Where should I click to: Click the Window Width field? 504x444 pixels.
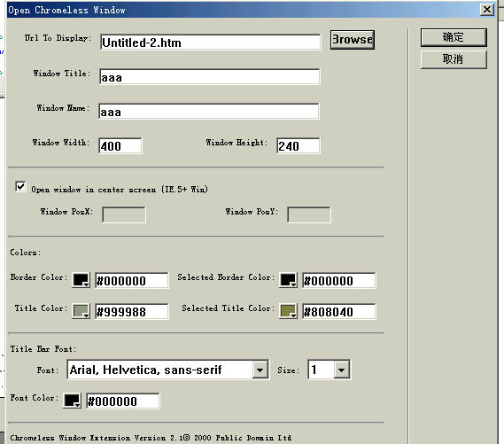(120, 145)
